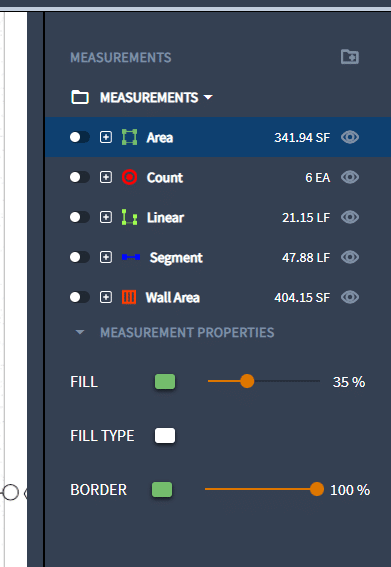Expand the Count measurement plus box

(106, 177)
